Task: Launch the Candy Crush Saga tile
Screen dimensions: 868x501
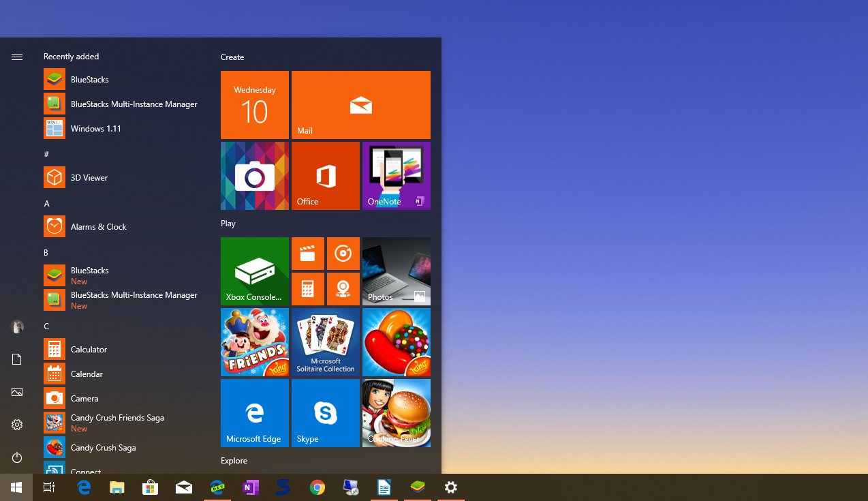Action: tap(397, 342)
